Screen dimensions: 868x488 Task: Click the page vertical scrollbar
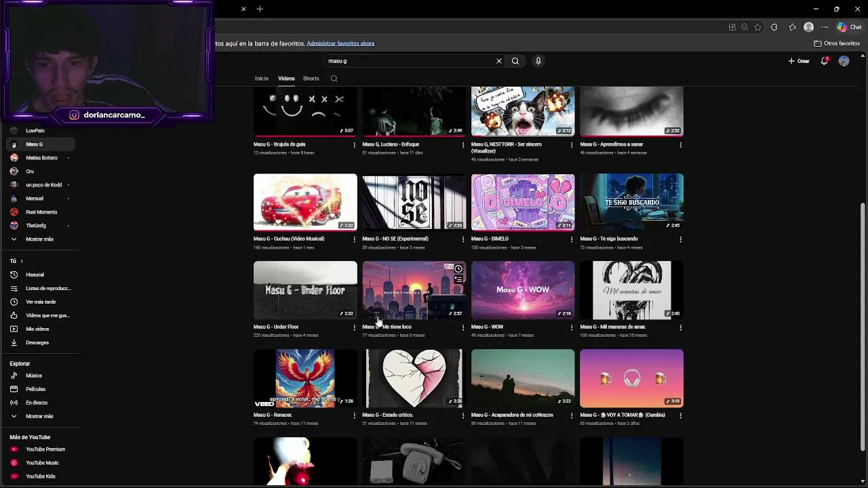click(863, 325)
